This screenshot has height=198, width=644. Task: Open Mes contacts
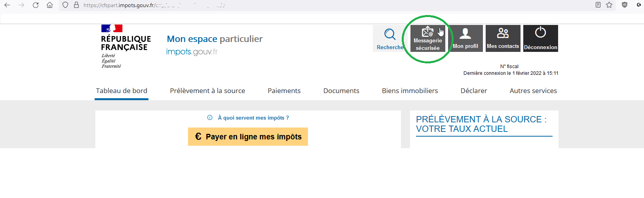coord(503,38)
